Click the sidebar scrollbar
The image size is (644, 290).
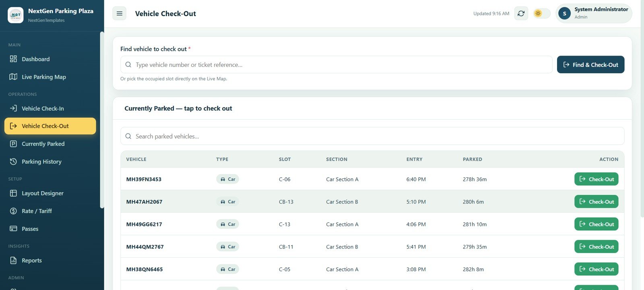[102, 120]
